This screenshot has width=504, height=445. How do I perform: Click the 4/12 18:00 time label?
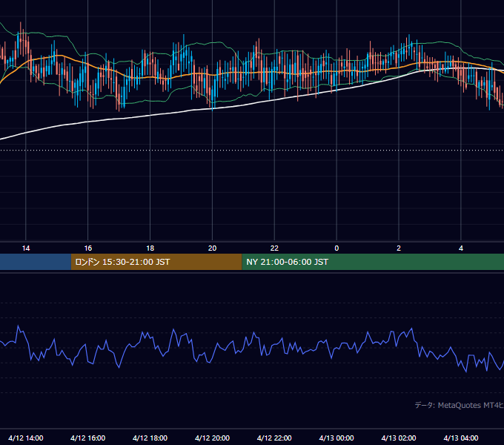[x=150, y=438]
